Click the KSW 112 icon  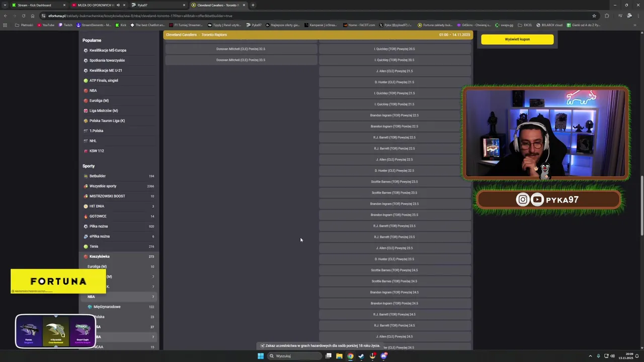(86, 151)
